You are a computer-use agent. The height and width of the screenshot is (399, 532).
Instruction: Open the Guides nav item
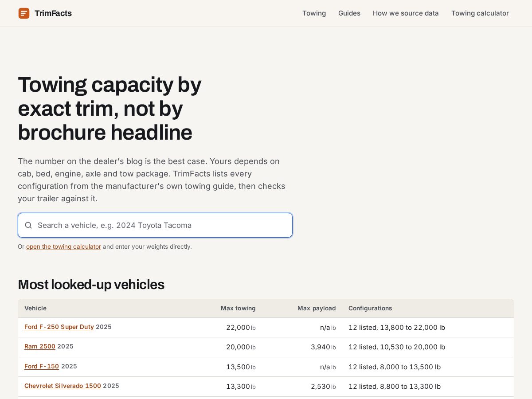click(x=349, y=13)
